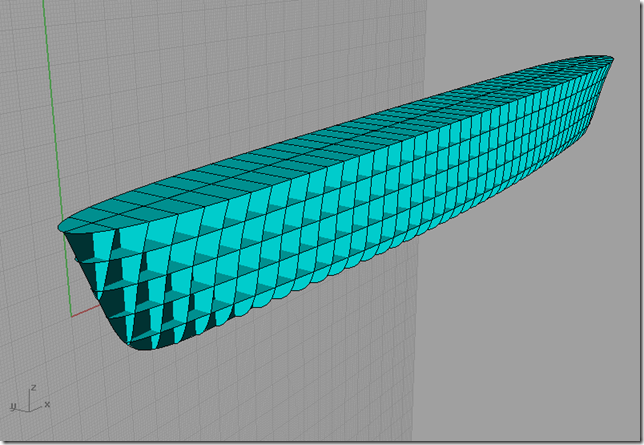
Task: Click the x label on axis icon
Action: [x=47, y=404]
